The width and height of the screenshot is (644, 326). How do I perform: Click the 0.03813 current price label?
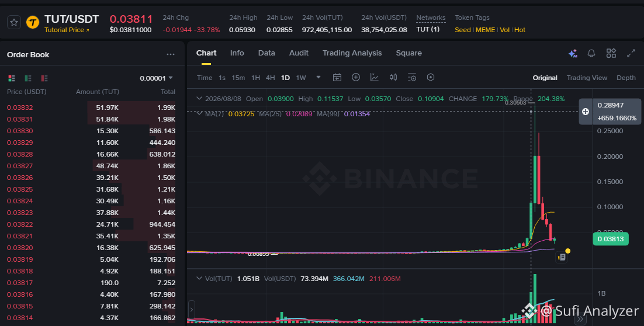611,239
